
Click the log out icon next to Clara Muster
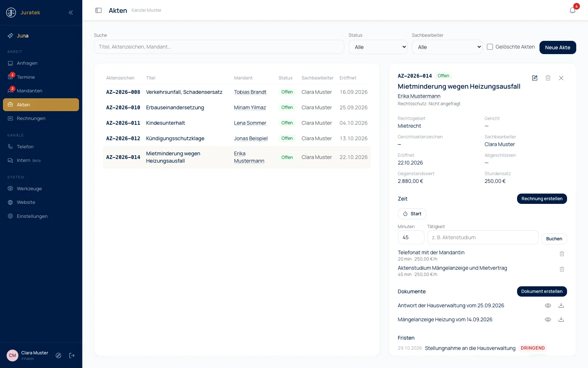72,355
